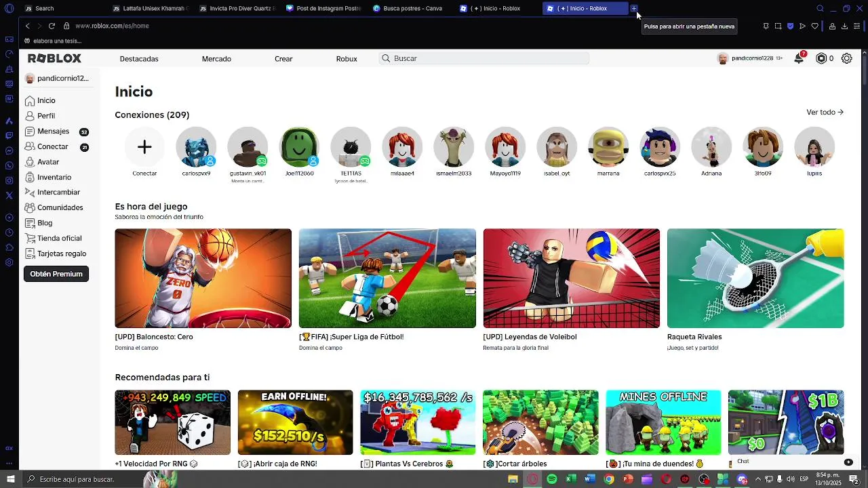This screenshot has height=488, width=868.
Task: Click the snapshot capture icon in browser toolbar
Action: [778, 26]
